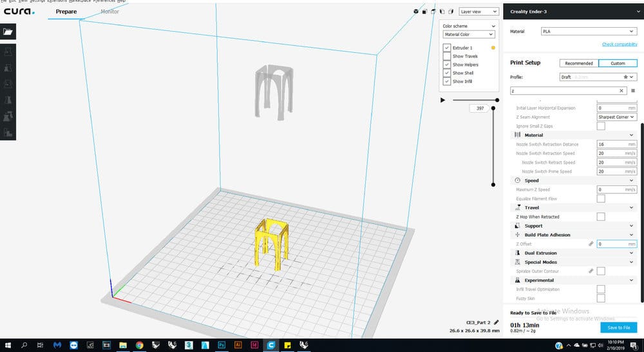Collapse the Material settings section
The width and height of the screenshot is (644, 352).
[573, 135]
